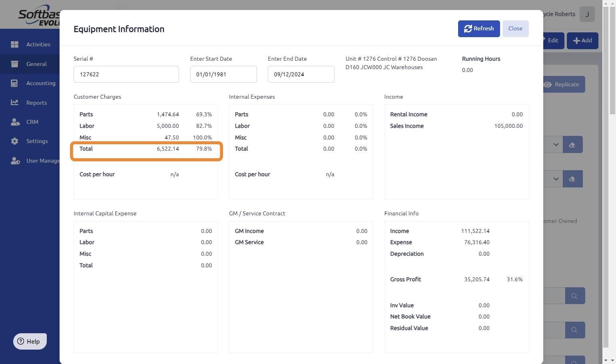Click the User Management icon

[15, 161]
